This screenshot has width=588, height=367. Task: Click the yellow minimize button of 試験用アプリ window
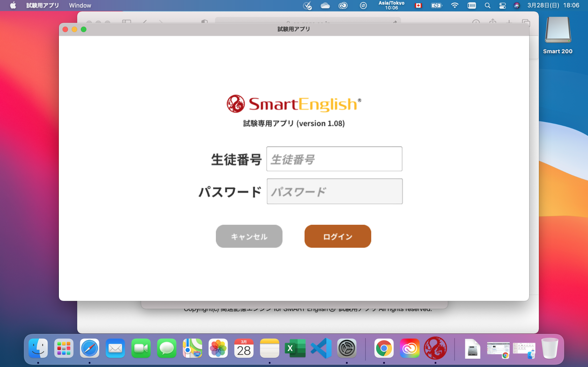(74, 29)
